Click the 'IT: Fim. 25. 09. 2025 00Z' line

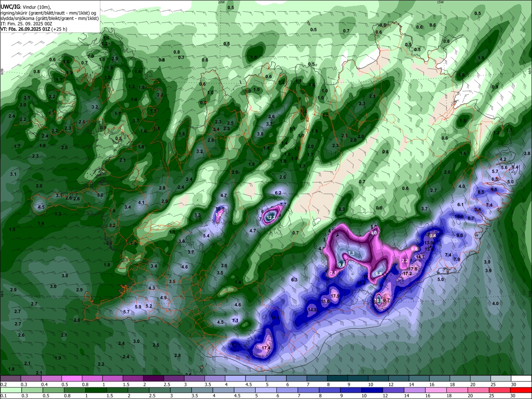coord(27,24)
